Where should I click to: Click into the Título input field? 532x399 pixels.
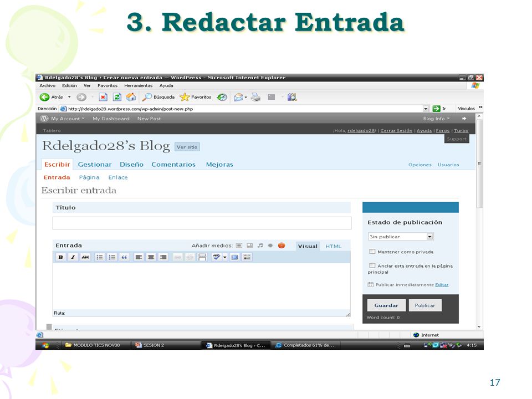202,223
